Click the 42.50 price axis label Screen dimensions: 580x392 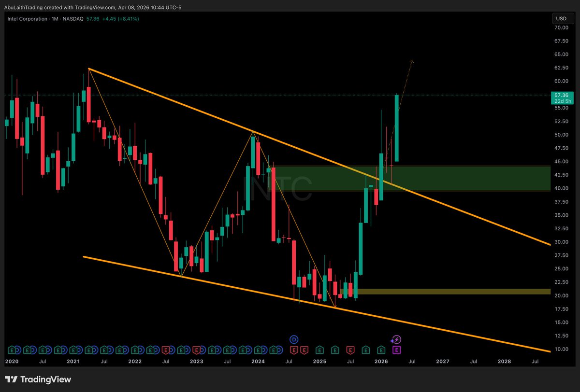click(561, 175)
